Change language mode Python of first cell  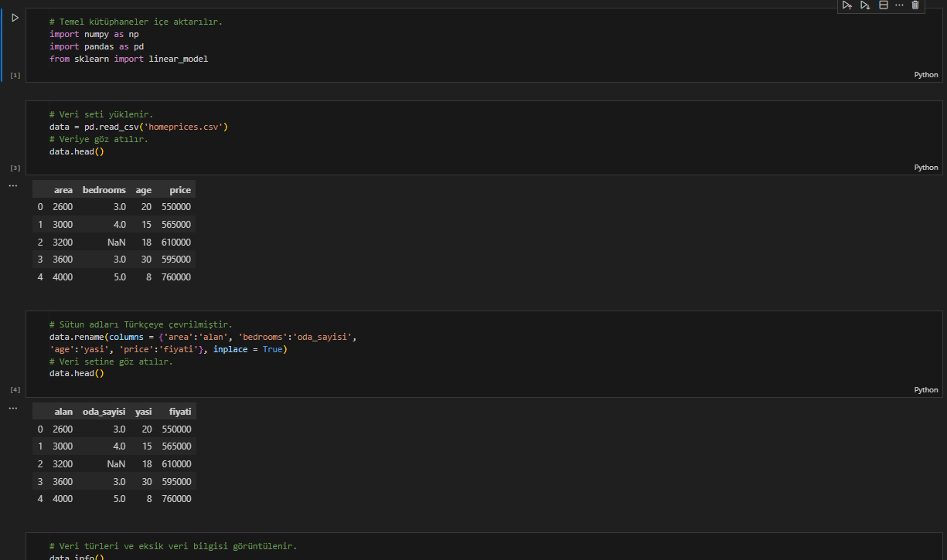[x=925, y=75]
